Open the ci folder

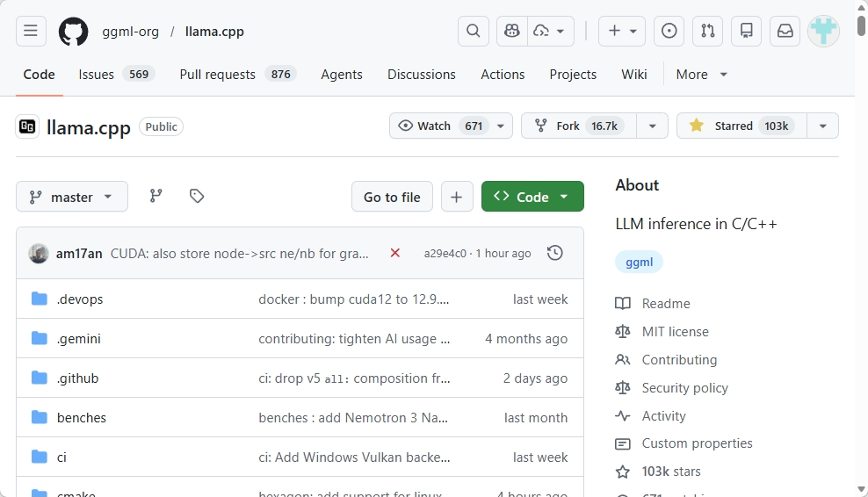pyautogui.click(x=61, y=457)
